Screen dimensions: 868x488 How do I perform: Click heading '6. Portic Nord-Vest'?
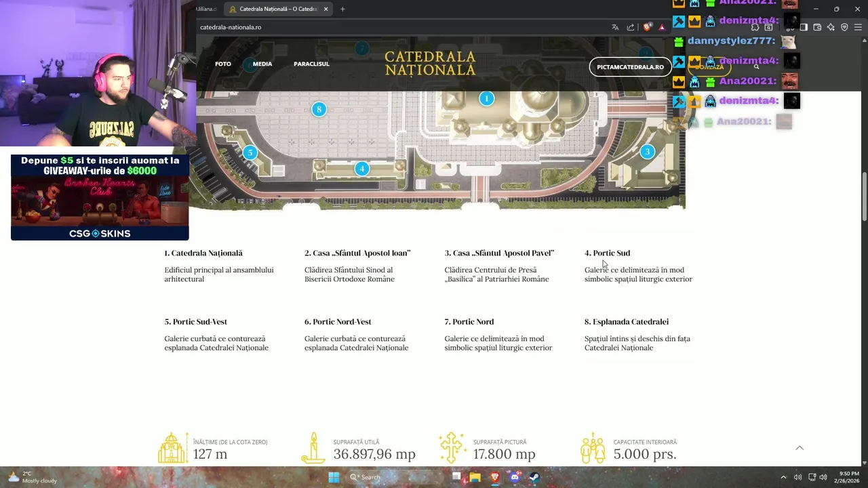338,322
